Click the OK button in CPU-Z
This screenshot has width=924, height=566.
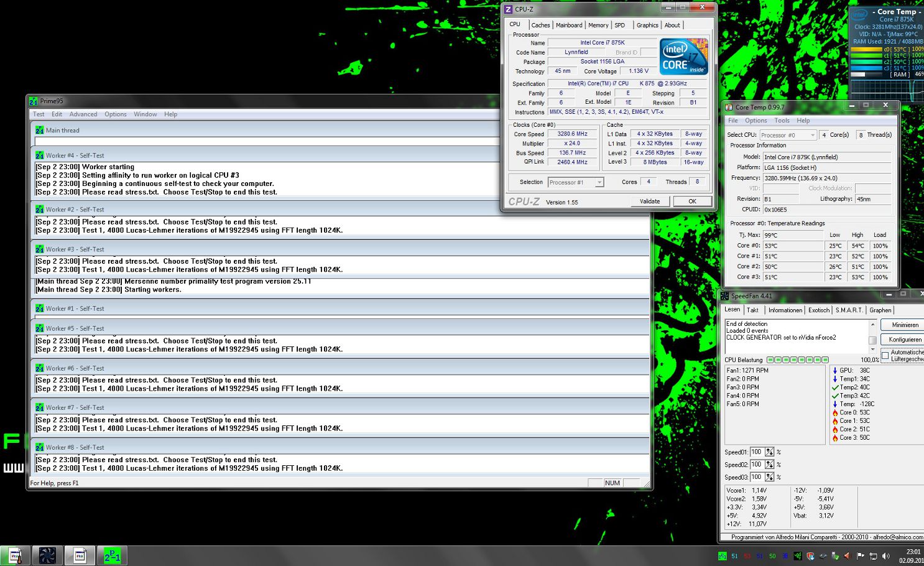[x=692, y=202]
